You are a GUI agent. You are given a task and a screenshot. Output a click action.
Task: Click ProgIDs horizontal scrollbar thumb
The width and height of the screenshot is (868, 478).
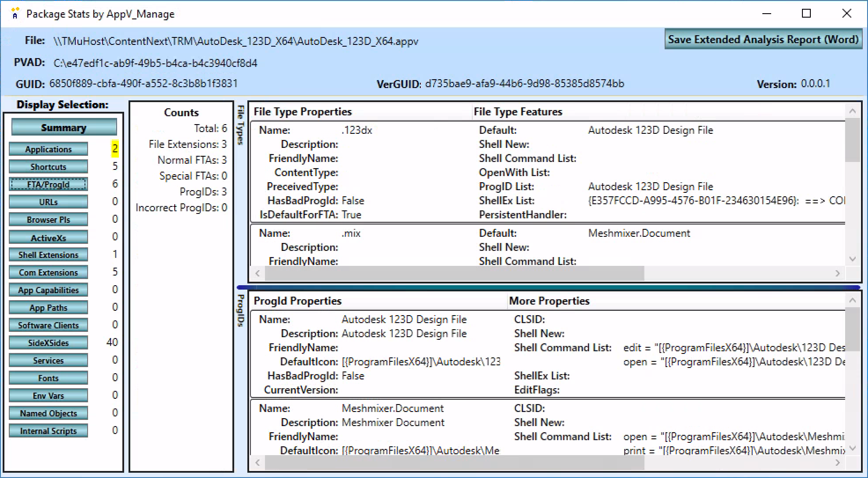pyautogui.click(x=455, y=463)
